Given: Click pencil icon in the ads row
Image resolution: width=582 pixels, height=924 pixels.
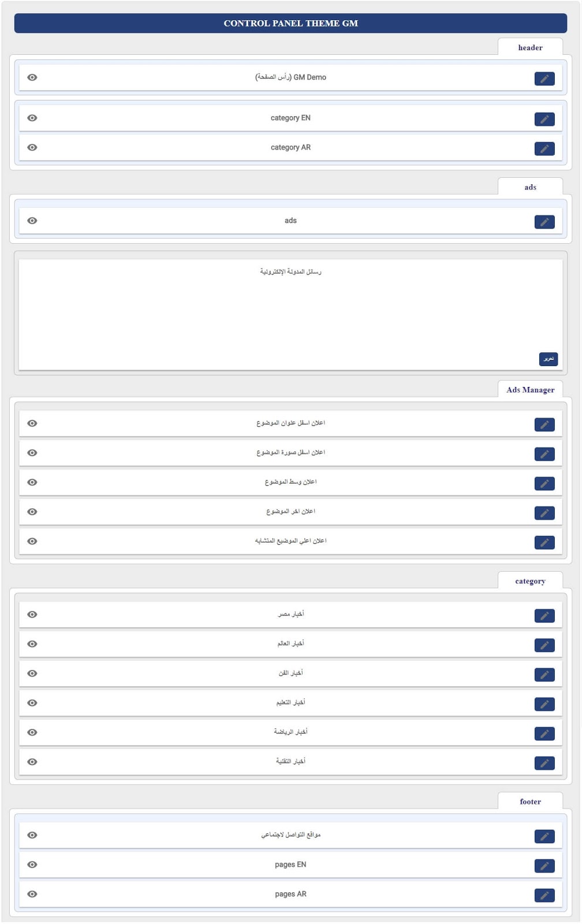Looking at the screenshot, I should click(x=544, y=222).
